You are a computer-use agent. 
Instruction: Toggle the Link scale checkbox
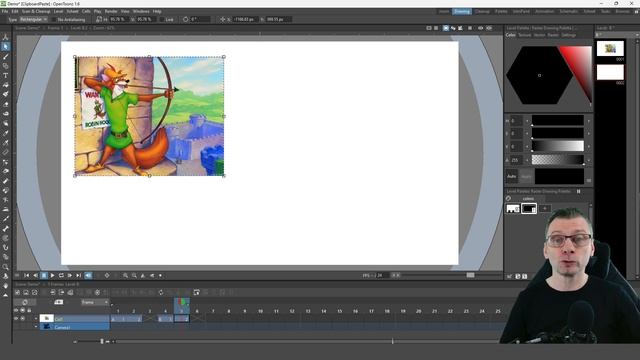(x=162, y=19)
